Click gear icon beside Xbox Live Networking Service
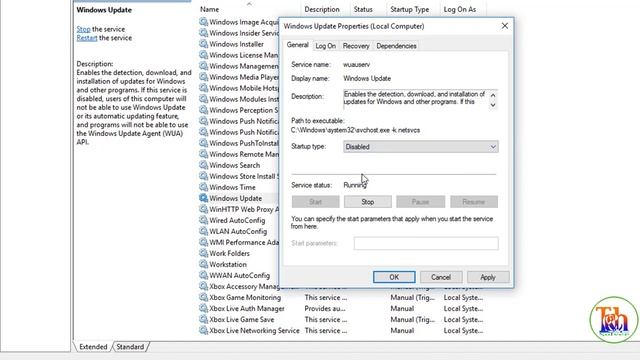The image size is (640, 360). [x=203, y=330]
